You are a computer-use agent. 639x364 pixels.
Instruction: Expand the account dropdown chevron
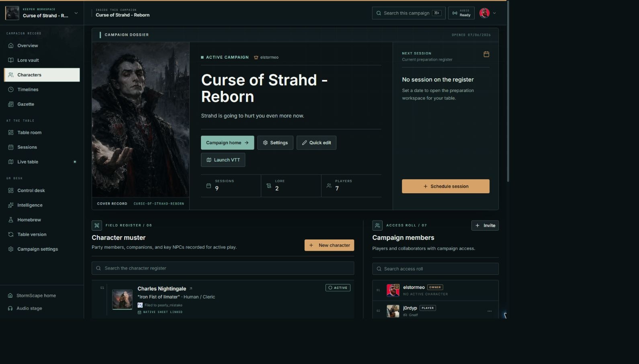[x=494, y=13]
